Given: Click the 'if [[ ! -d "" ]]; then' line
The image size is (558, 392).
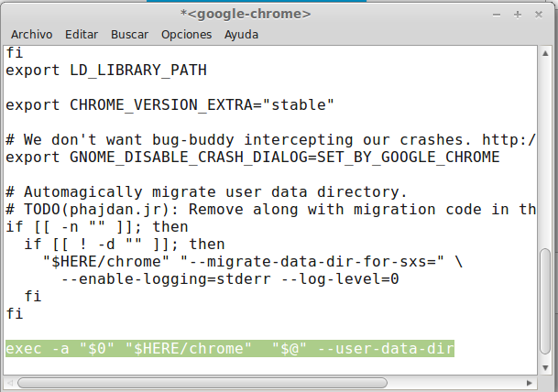Looking at the screenshot, I should tap(125, 245).
